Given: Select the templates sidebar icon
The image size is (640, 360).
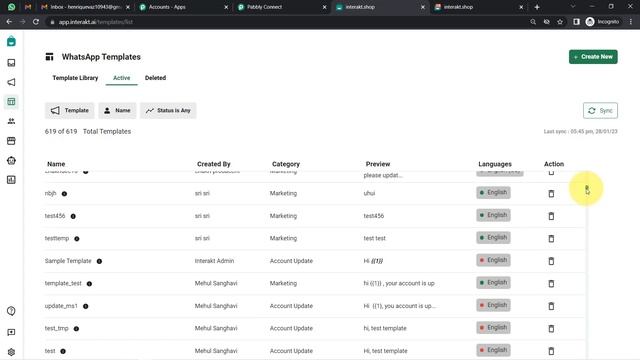Looking at the screenshot, I should 11,102.
